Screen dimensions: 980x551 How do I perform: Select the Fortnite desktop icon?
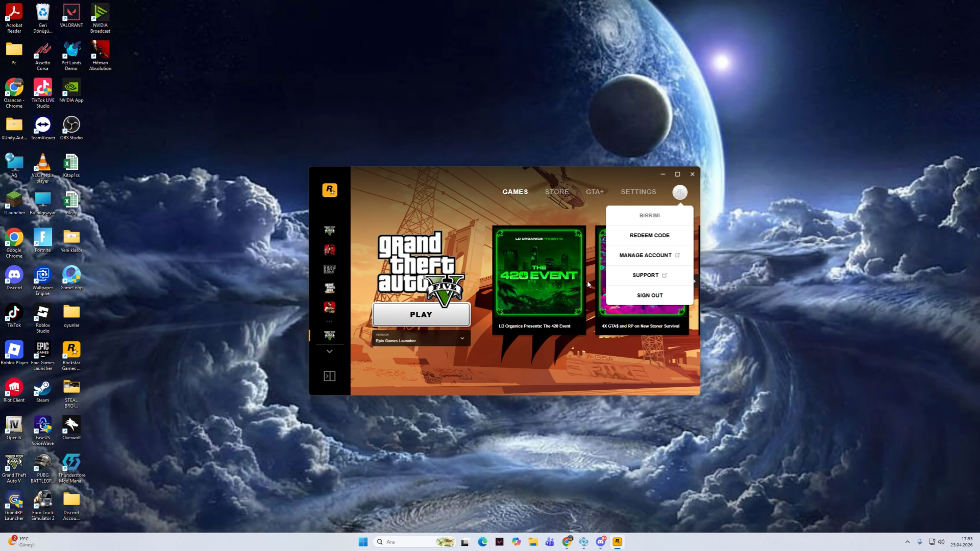click(x=43, y=240)
